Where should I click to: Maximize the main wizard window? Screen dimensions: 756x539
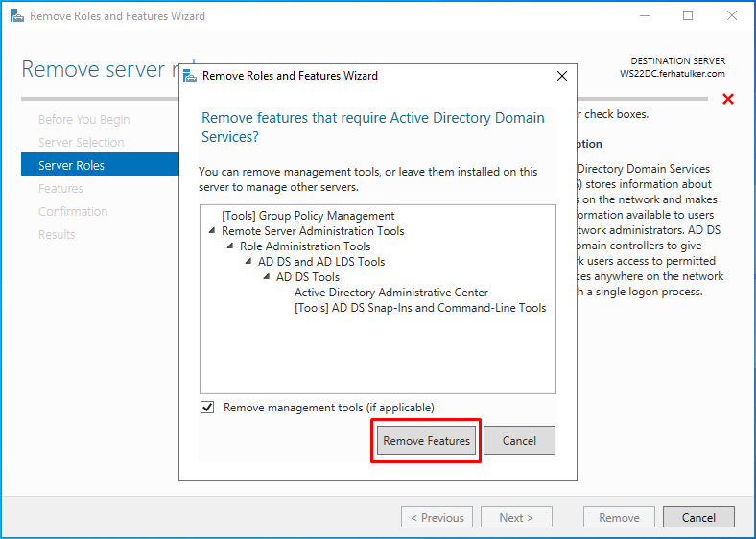pos(688,15)
